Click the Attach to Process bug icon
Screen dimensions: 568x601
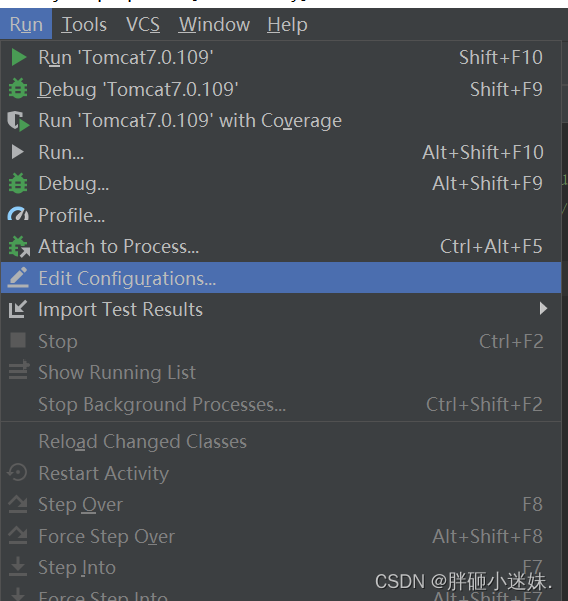(x=19, y=246)
